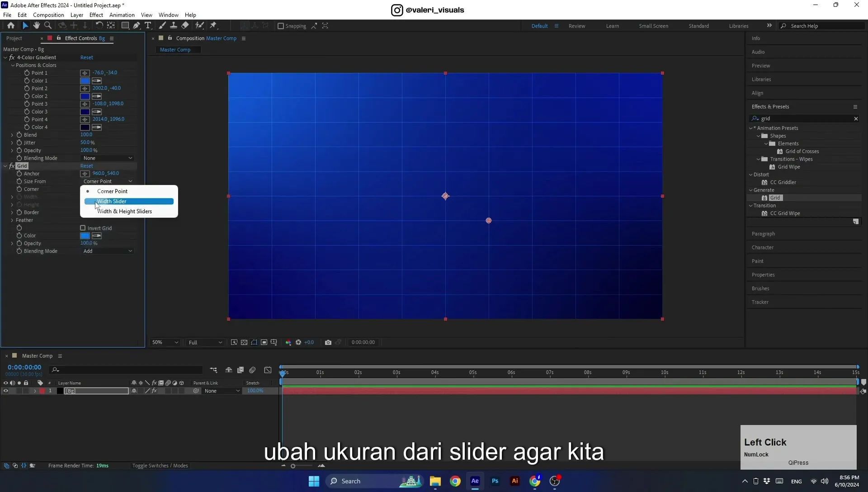Toggle the 4-Color Gradient fx effect switch
868x492 pixels.
(12, 57)
